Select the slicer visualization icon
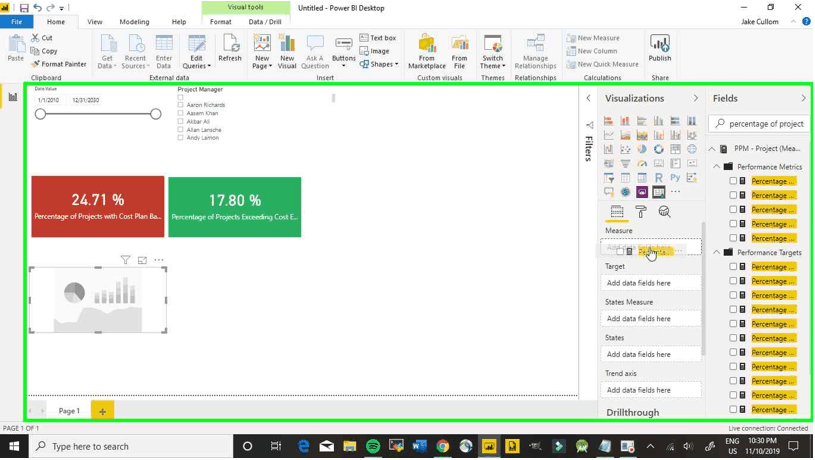This screenshot has height=460, width=815. coord(609,178)
